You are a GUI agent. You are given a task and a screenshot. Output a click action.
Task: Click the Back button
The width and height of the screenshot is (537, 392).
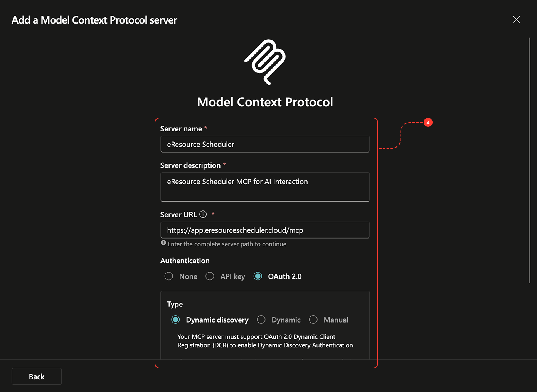coord(37,377)
